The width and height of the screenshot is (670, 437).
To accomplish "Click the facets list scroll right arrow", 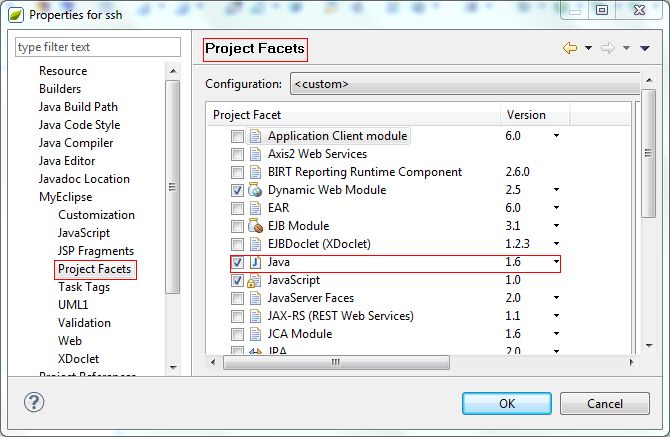I will (x=631, y=363).
